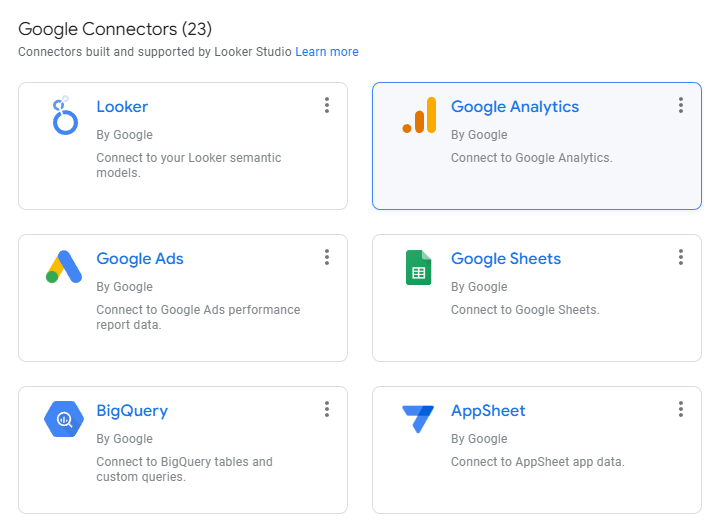Click the Google Ads logo icon

pyautogui.click(x=64, y=267)
